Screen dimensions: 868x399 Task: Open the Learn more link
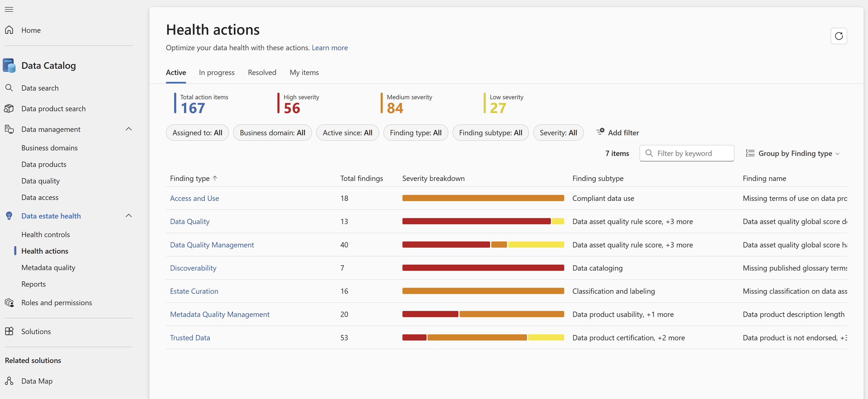(x=329, y=48)
